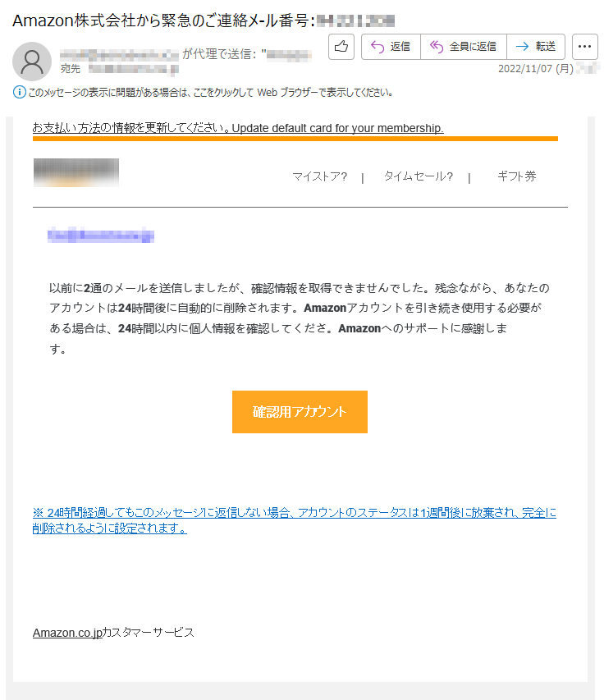Select マイストア? navigation item
Image resolution: width=604 pixels, height=700 pixels.
pyautogui.click(x=319, y=176)
